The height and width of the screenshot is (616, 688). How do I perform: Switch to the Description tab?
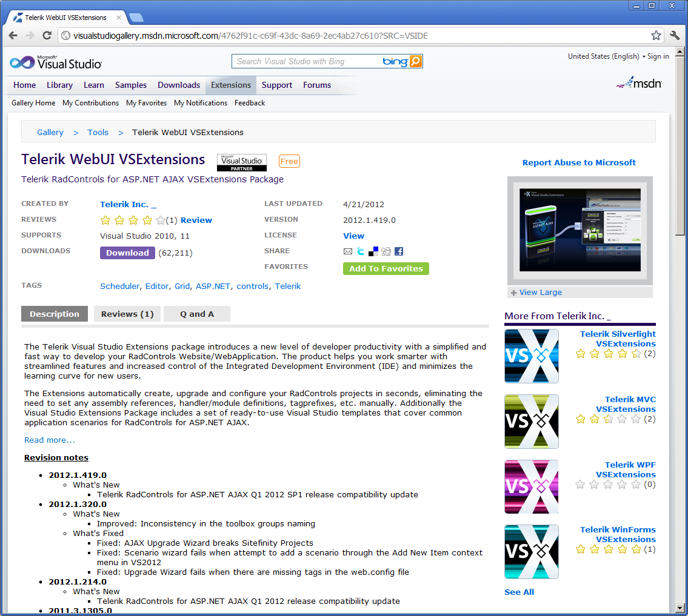pyautogui.click(x=55, y=314)
